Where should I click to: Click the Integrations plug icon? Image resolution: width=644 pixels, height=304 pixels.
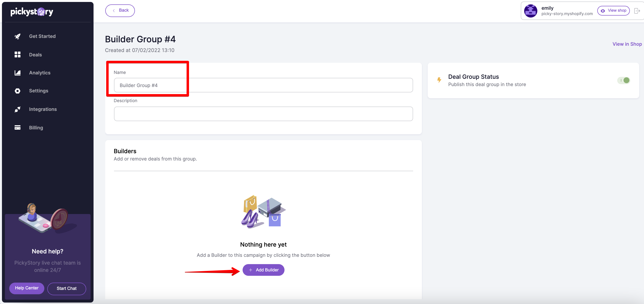point(18,109)
